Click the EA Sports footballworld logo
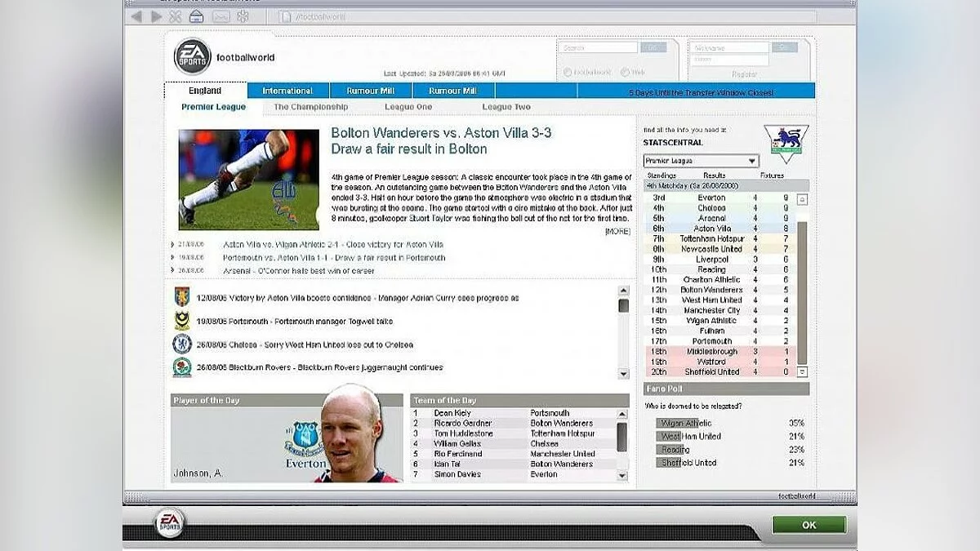Viewport: 980px width, 551px height. point(192,57)
